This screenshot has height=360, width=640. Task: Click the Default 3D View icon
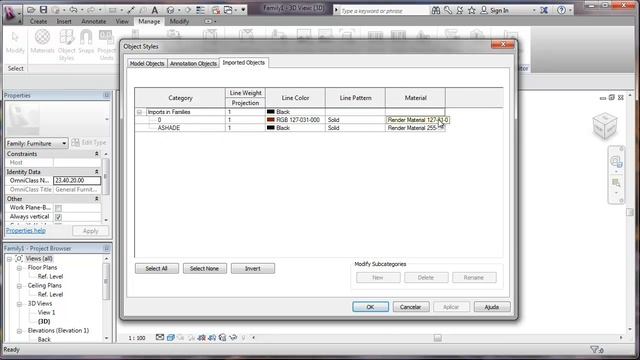171,10
